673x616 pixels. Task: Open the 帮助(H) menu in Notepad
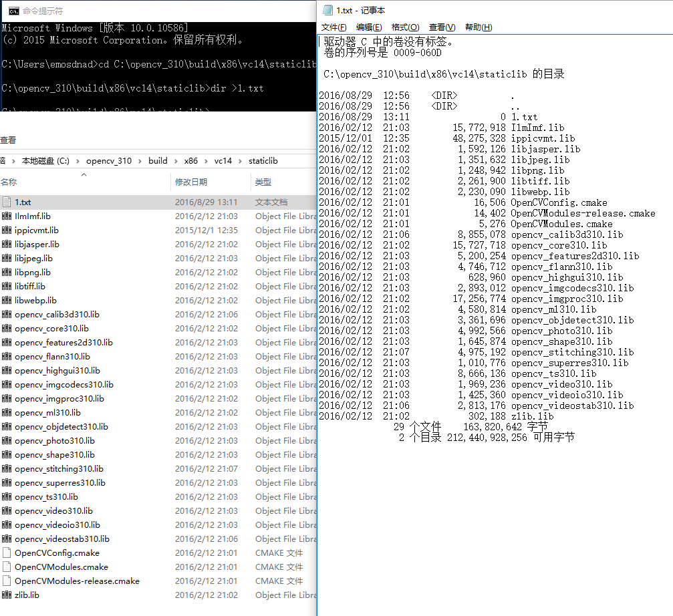pos(479,27)
